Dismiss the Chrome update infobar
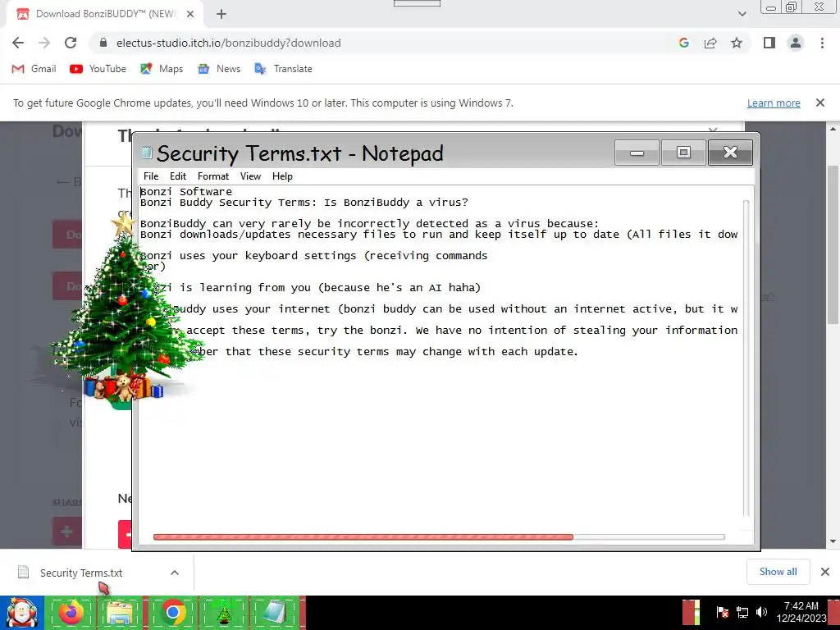The image size is (840, 630). (820, 103)
